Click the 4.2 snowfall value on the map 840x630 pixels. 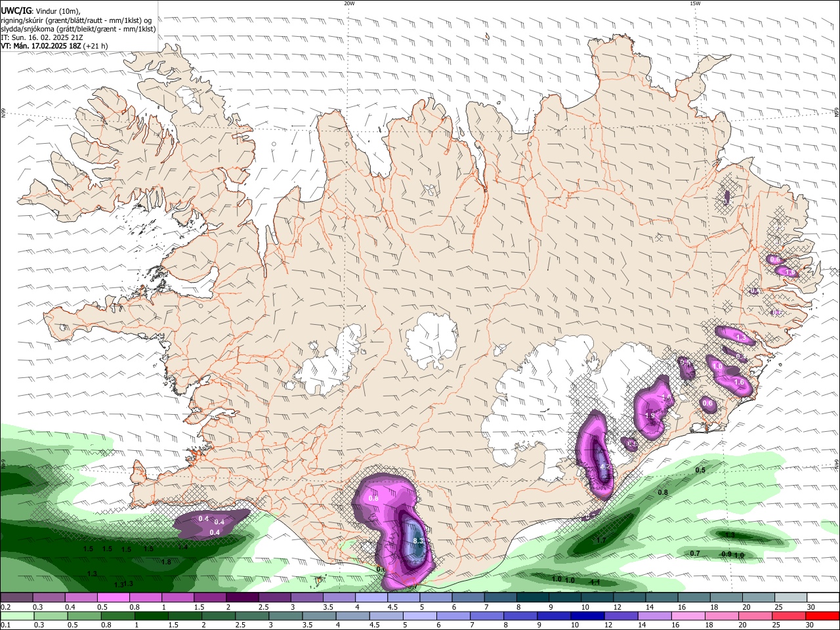pyautogui.click(x=605, y=467)
